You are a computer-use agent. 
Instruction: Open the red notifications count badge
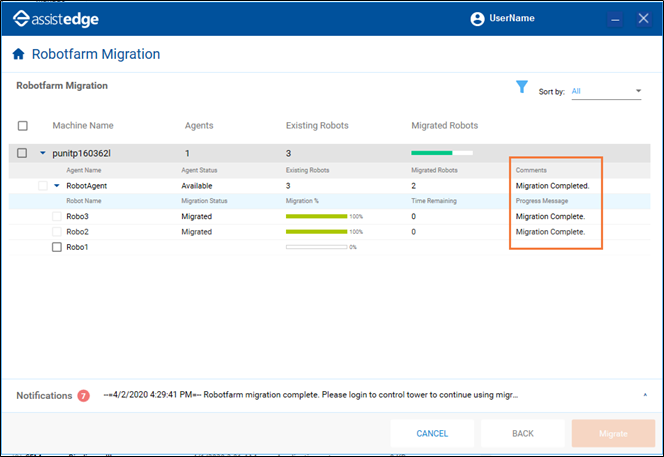84,396
